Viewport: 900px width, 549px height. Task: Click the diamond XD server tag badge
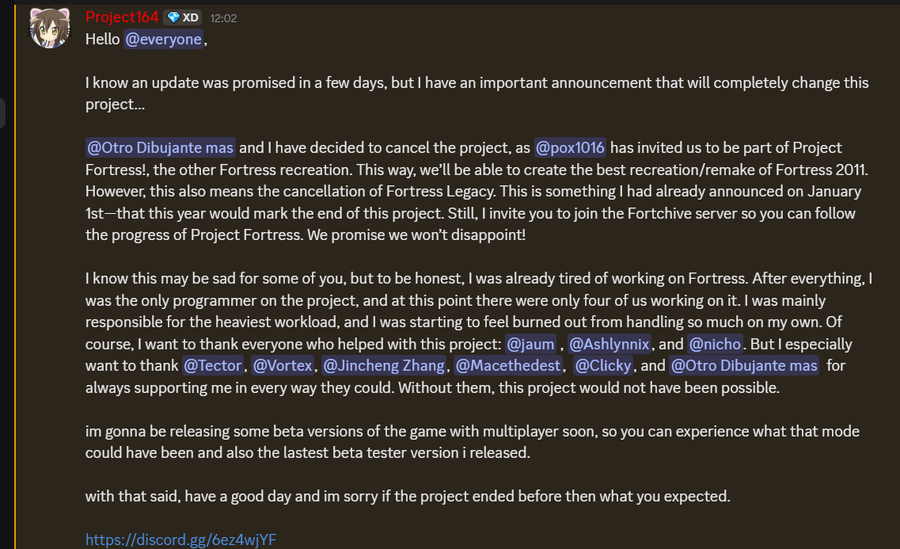pos(183,18)
